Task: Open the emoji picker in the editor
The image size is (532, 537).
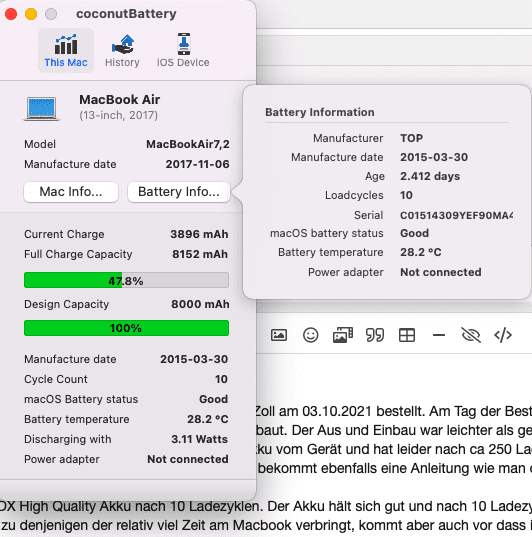Action: [311, 335]
